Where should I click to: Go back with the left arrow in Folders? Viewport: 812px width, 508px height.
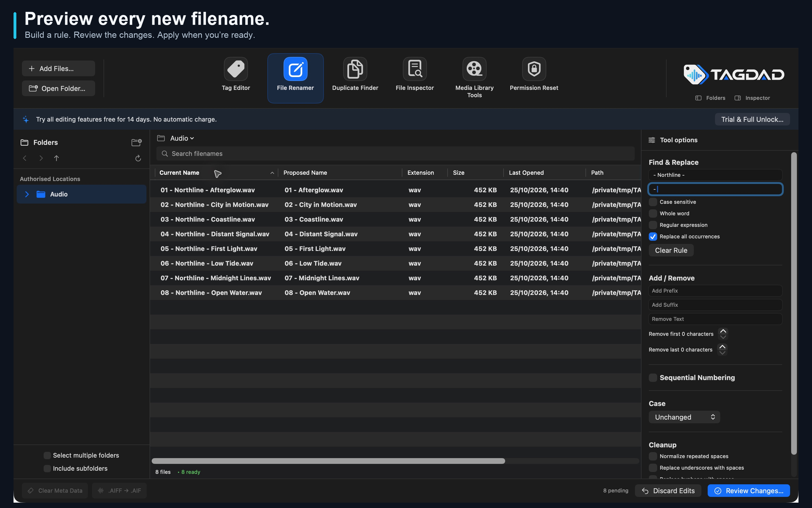point(25,158)
